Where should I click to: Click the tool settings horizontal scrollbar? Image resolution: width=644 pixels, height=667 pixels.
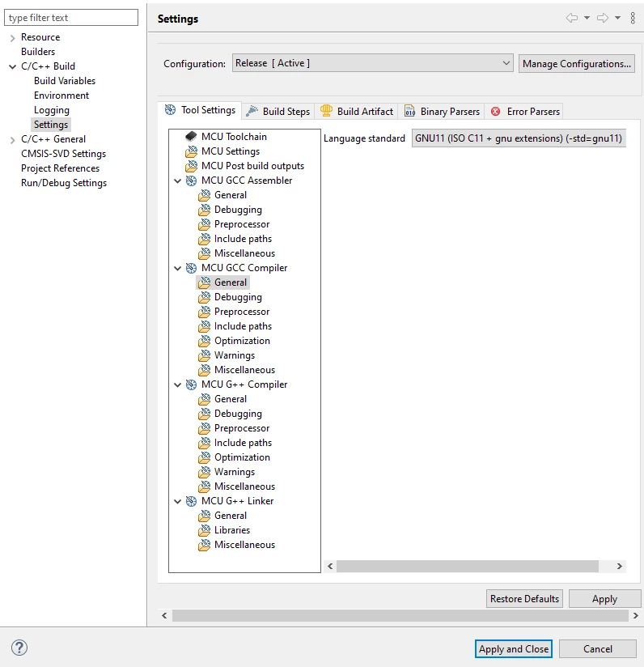coord(468,566)
